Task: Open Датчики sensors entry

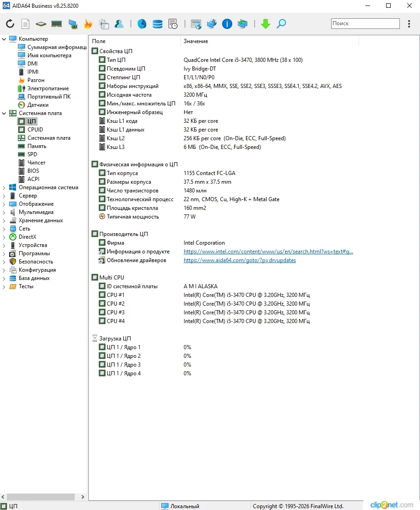Action: click(x=33, y=105)
